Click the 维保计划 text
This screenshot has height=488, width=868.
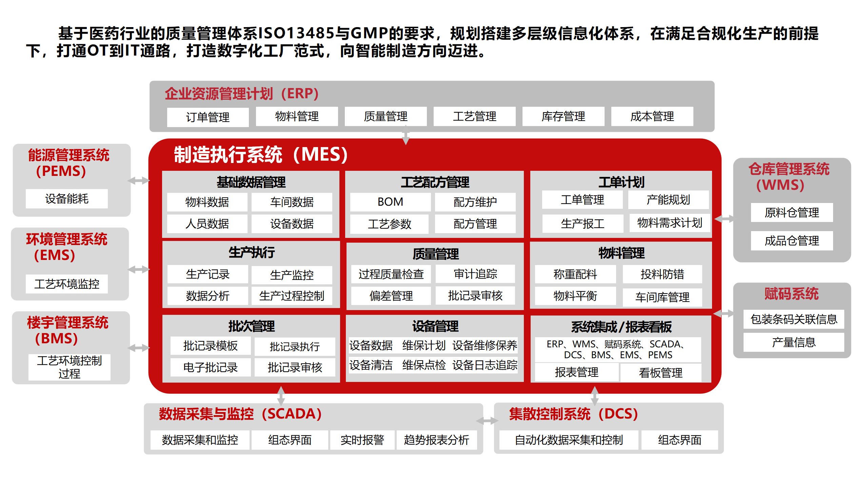click(x=424, y=346)
